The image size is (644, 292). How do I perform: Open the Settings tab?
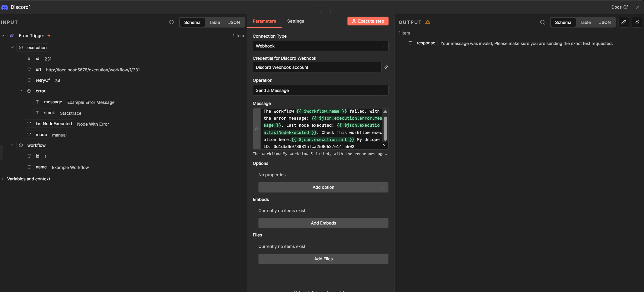[295, 21]
